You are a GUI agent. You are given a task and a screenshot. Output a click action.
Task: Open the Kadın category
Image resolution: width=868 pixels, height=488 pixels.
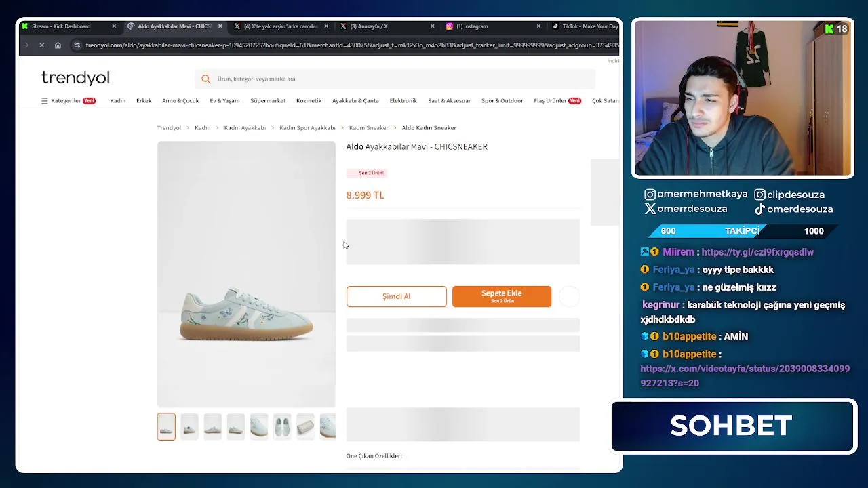click(x=118, y=101)
